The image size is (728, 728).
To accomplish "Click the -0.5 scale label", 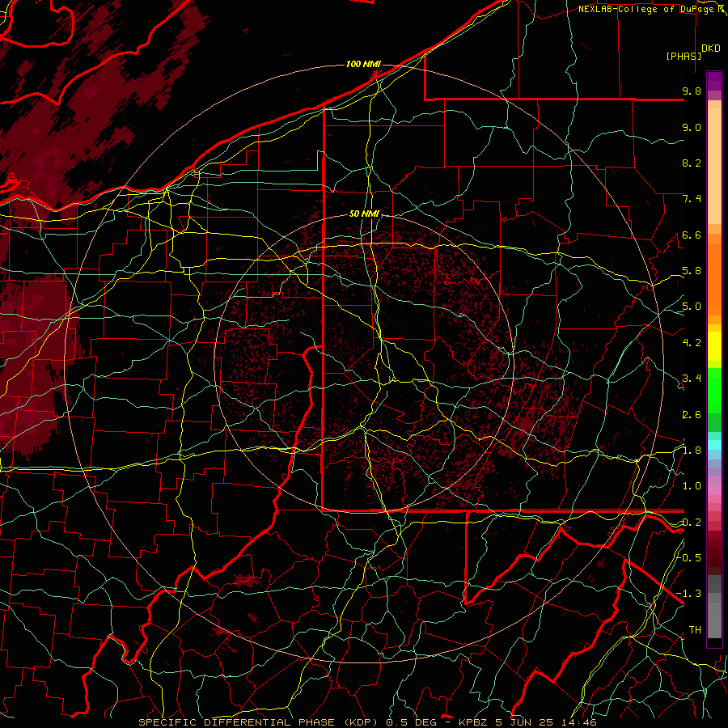I will coord(688,558).
